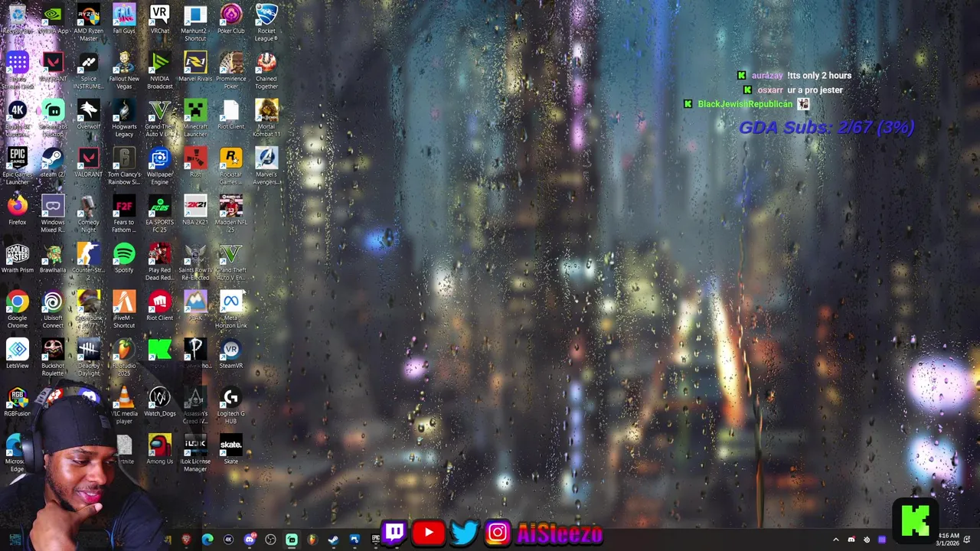The width and height of the screenshot is (980, 551).
Task: Open Discord from the taskbar
Action: coord(249,540)
